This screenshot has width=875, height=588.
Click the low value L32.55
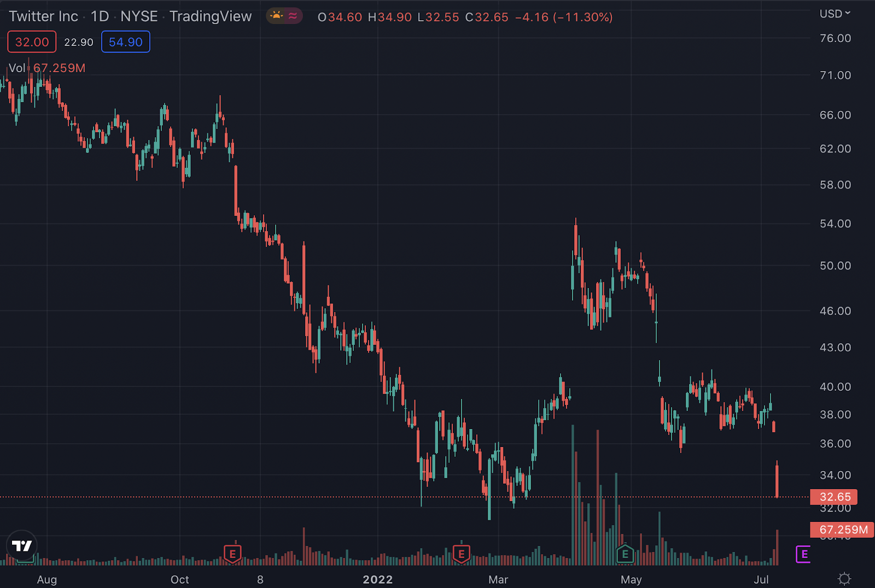pyautogui.click(x=438, y=17)
